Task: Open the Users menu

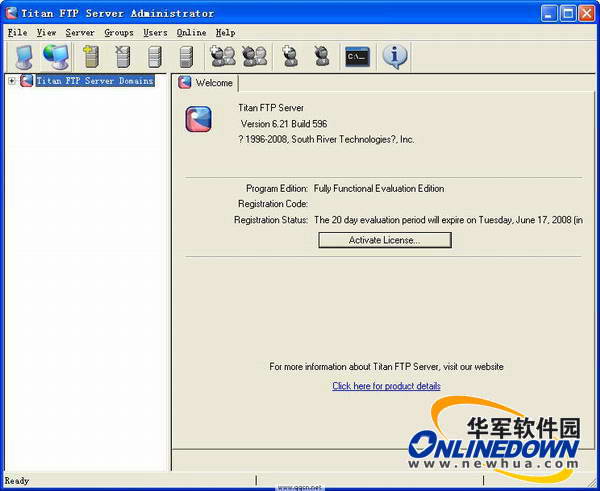Action: coord(155,33)
